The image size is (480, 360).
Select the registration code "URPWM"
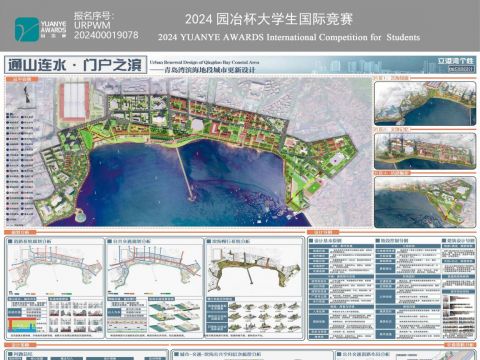click(x=92, y=25)
